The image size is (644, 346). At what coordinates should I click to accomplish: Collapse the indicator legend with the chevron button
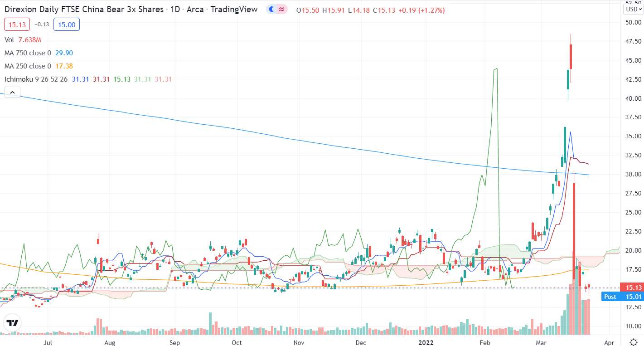(x=12, y=93)
